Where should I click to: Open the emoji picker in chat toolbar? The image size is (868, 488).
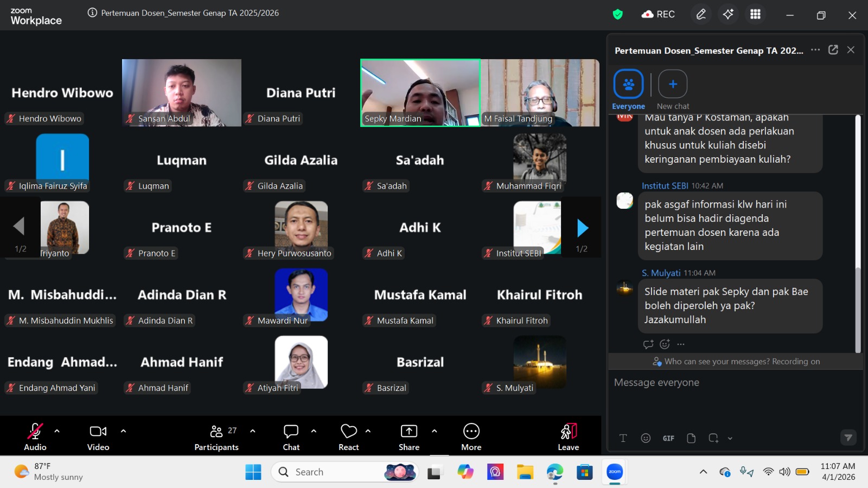tap(646, 438)
